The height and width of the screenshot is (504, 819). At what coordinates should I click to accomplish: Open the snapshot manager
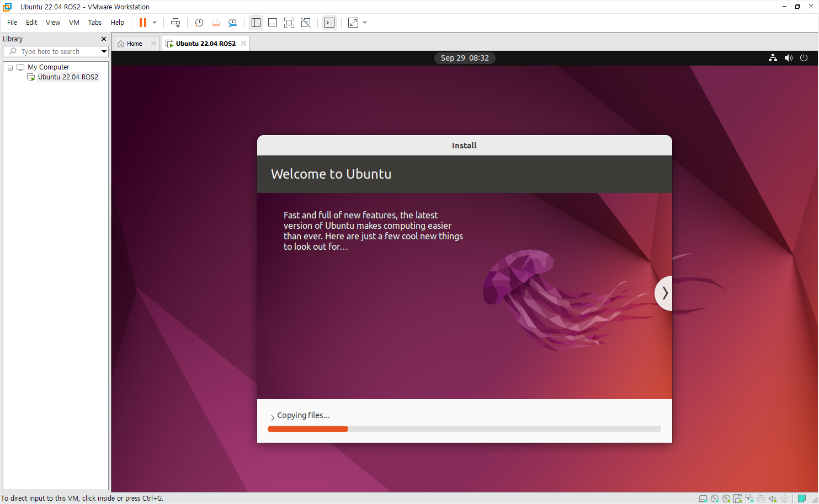[x=232, y=23]
